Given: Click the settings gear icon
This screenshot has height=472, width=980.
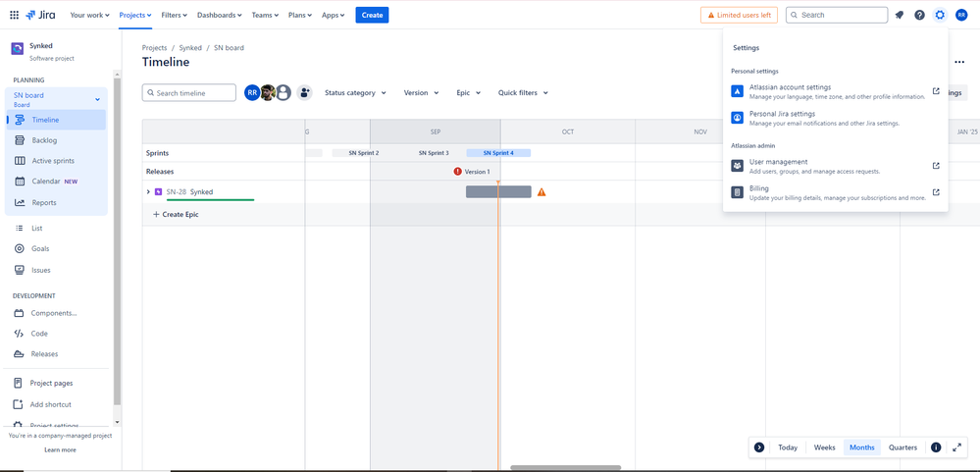Looking at the screenshot, I should coord(940,15).
